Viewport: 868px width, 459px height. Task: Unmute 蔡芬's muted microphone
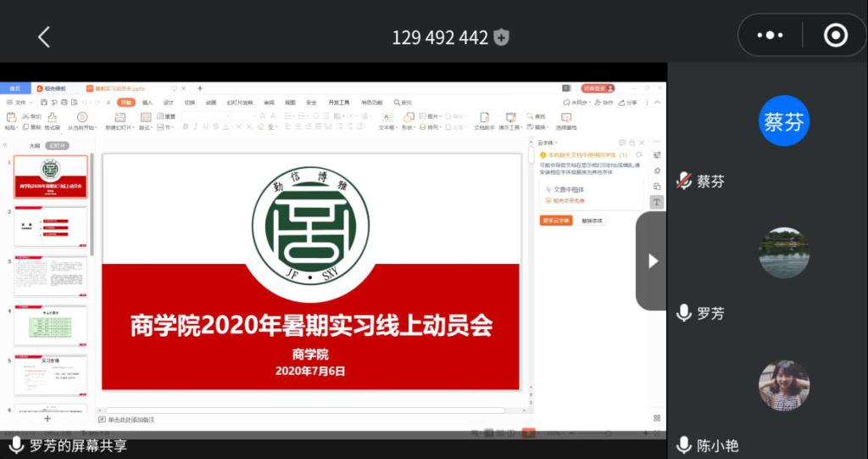(x=684, y=181)
